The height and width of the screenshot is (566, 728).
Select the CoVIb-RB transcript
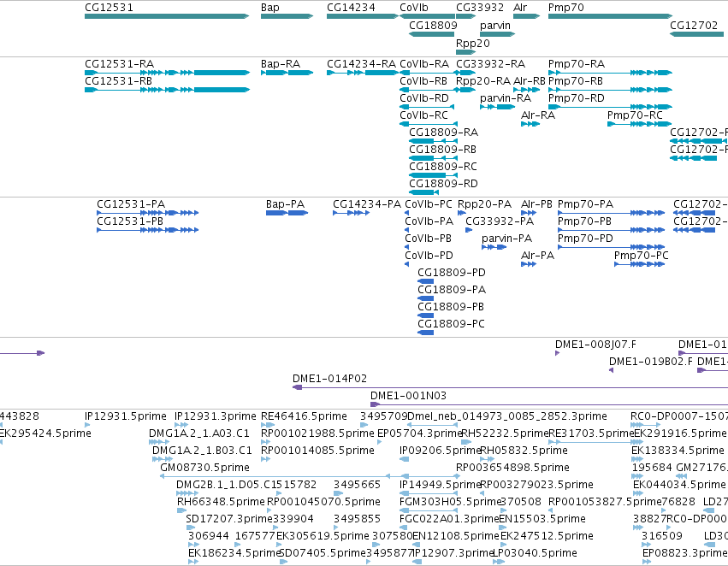[423, 80]
